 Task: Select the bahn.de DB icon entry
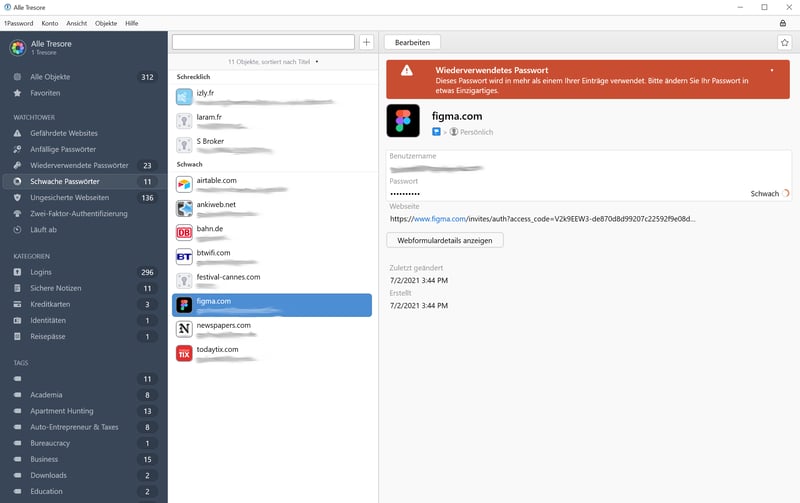click(x=184, y=233)
